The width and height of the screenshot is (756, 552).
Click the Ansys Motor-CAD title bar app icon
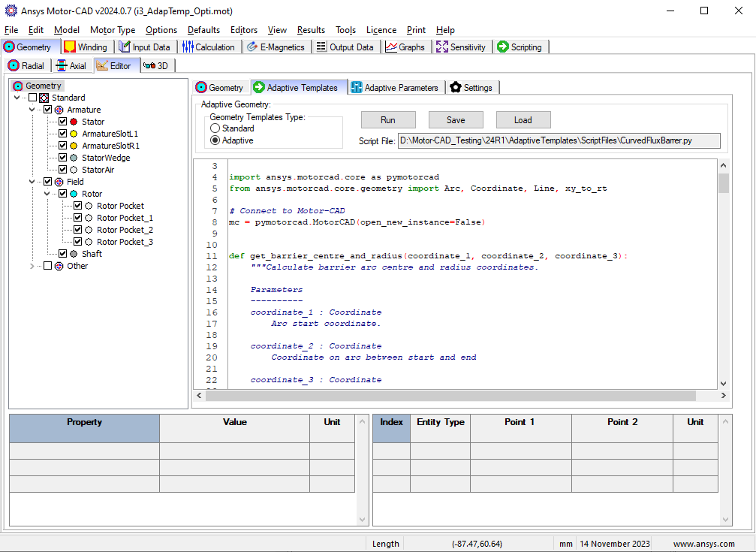point(11,11)
